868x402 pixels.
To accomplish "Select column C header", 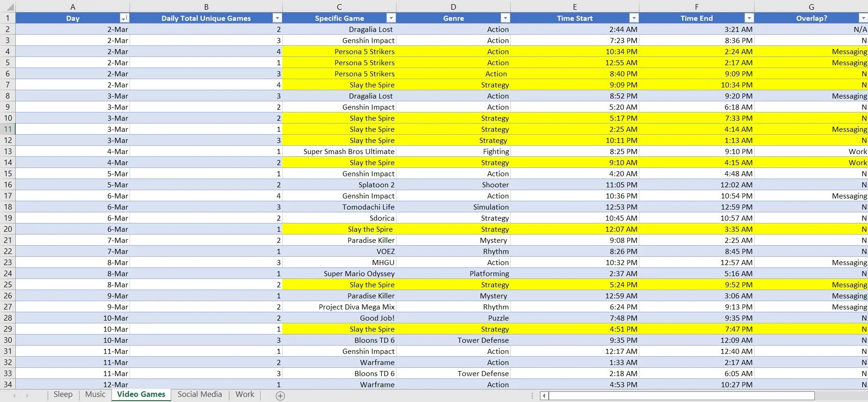I will 339,6.
